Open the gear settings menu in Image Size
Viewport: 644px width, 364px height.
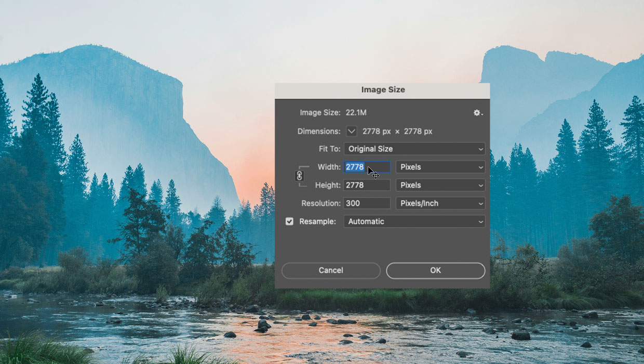coord(478,112)
